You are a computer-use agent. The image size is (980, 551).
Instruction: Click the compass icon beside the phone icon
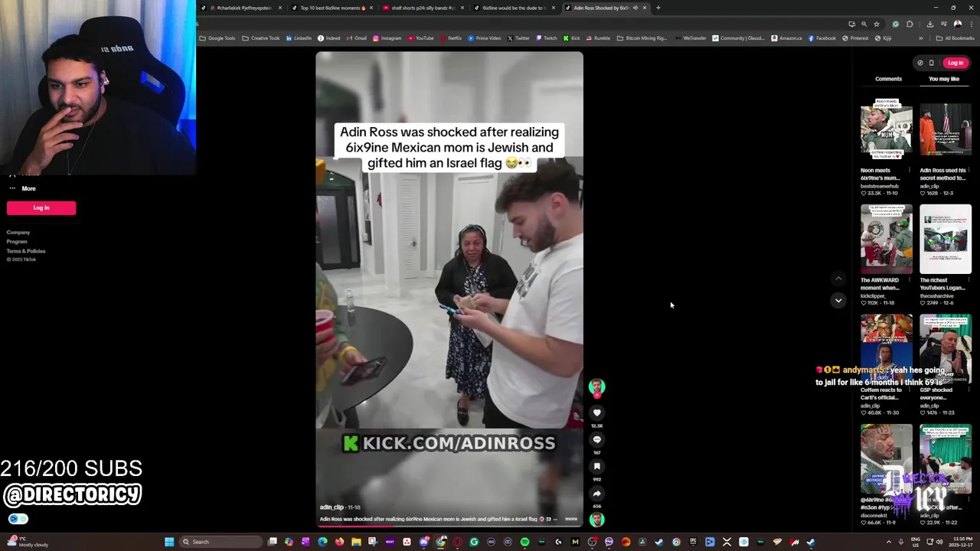tap(920, 63)
